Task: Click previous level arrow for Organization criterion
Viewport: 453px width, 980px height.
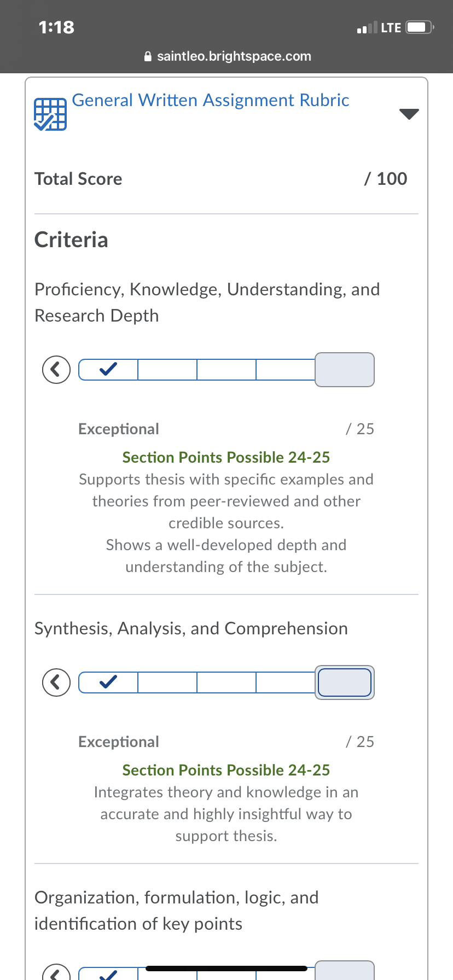Action: 56,972
